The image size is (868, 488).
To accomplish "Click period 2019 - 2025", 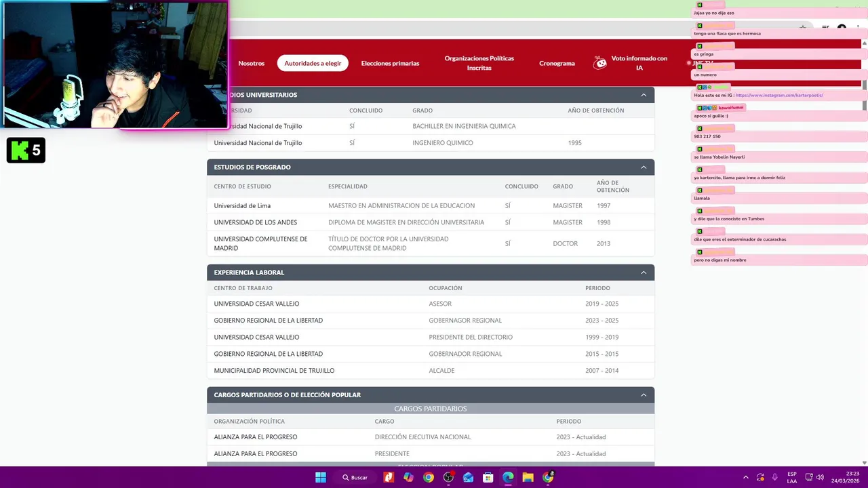I will click(x=602, y=304).
